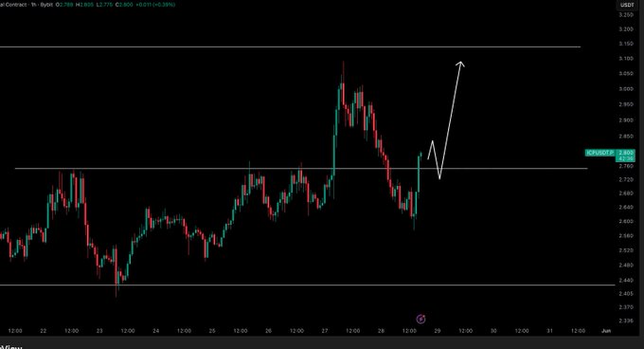The width and height of the screenshot is (644, 349).
Task: Click the 2.720 price scale label
Action: 625,179
